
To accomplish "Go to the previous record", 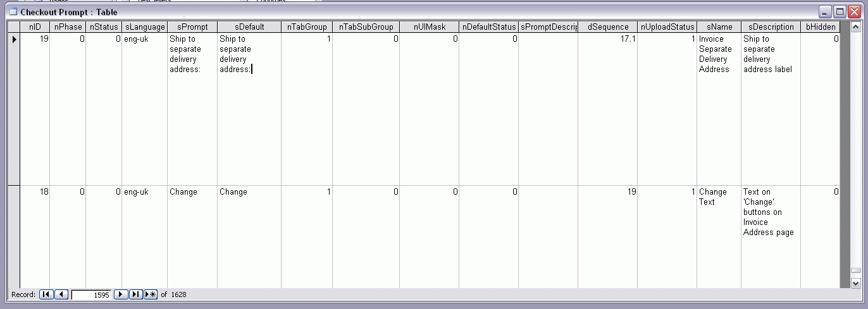I will pyautogui.click(x=61, y=294).
